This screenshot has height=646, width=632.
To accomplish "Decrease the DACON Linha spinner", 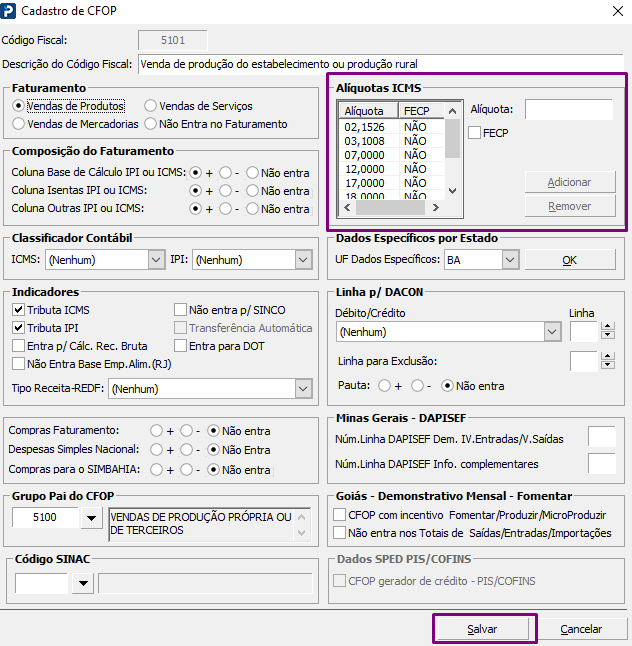I will click(608, 335).
